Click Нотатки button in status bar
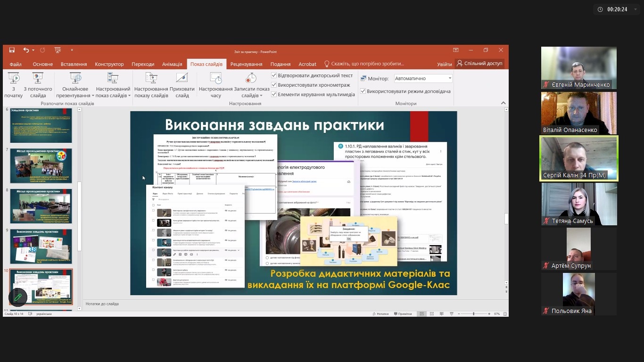Image resolution: width=644 pixels, height=362 pixels. (380, 313)
